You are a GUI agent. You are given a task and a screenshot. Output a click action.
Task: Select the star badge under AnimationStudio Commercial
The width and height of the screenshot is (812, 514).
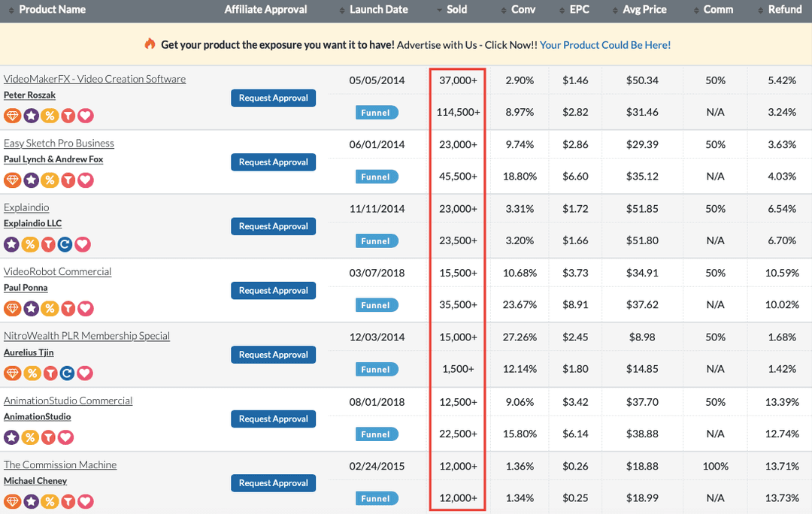click(11, 437)
